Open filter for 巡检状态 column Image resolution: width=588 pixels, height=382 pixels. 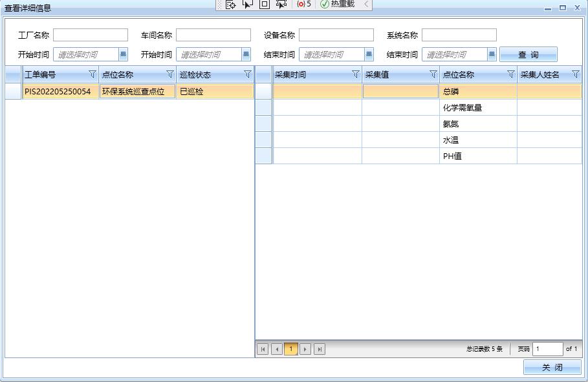[247, 74]
